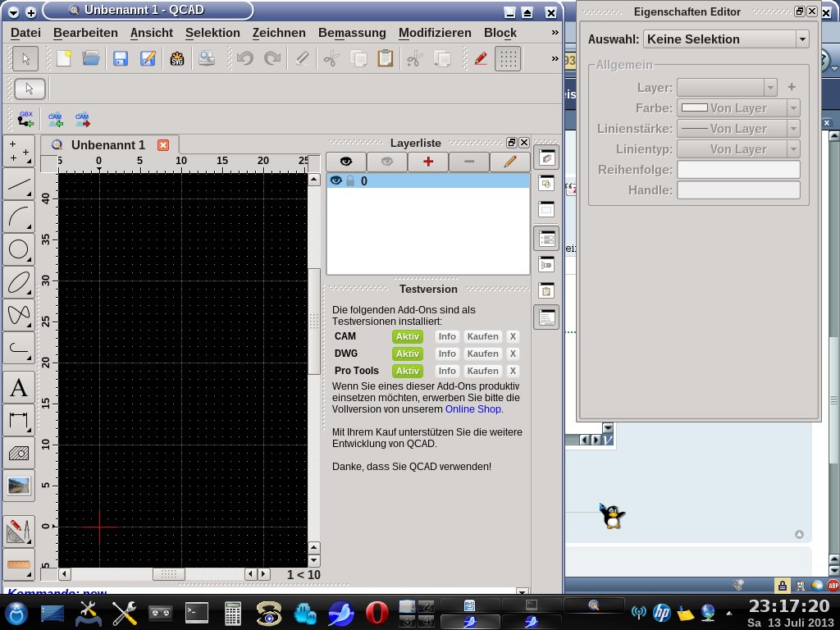Open the Farbe color dropdown
This screenshot has height=630, width=840.
click(739, 108)
